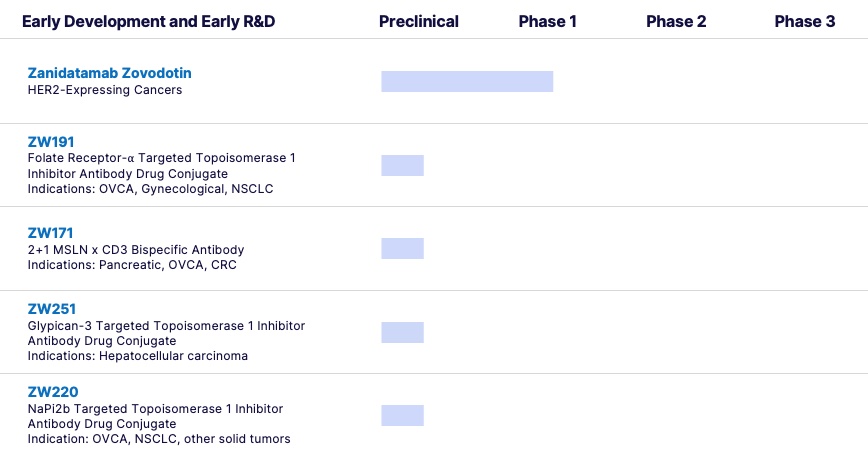868x458 pixels.
Task: Click the Phase 2 column header
Action: coord(676,21)
